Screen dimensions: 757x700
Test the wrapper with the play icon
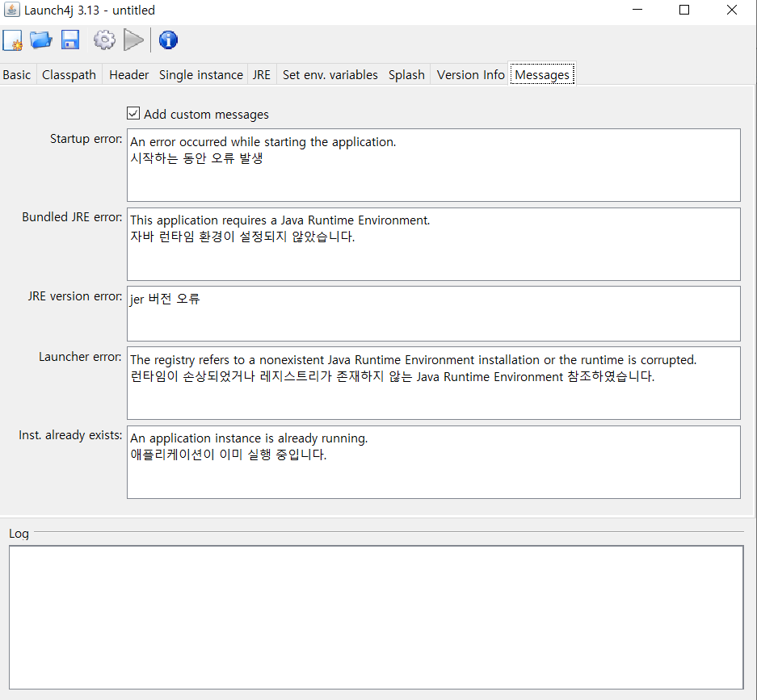click(133, 40)
